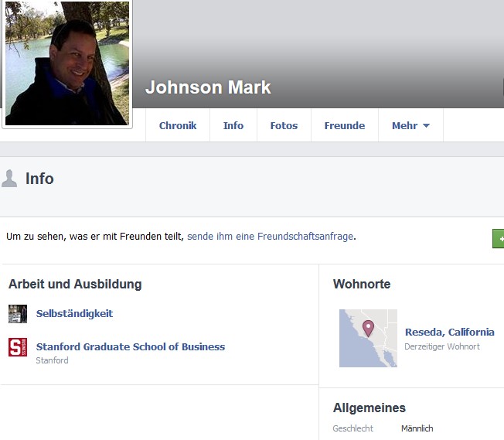
Task: Click the Allgemeines section heading
Action: click(369, 408)
